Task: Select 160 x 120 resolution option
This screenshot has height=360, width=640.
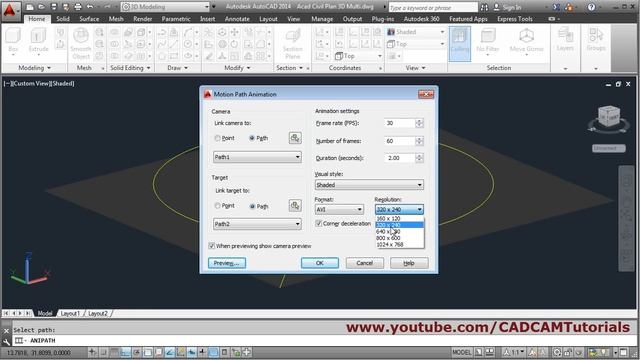Action: tap(400, 219)
